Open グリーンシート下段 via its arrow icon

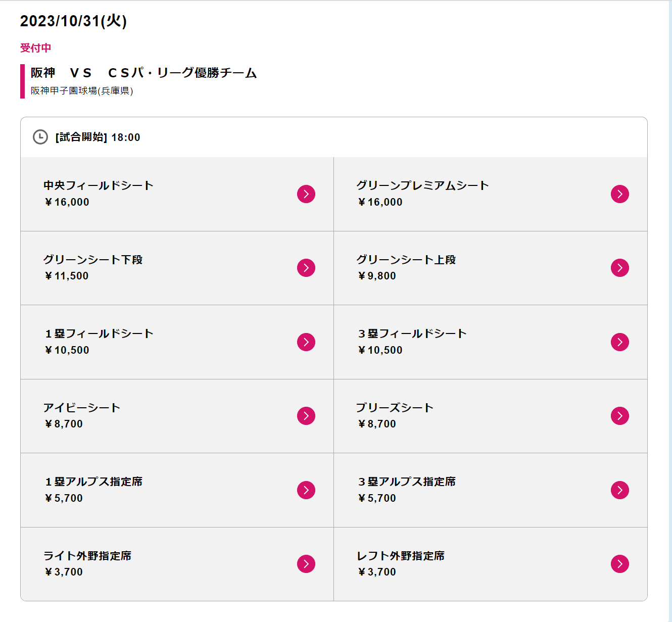coord(306,268)
